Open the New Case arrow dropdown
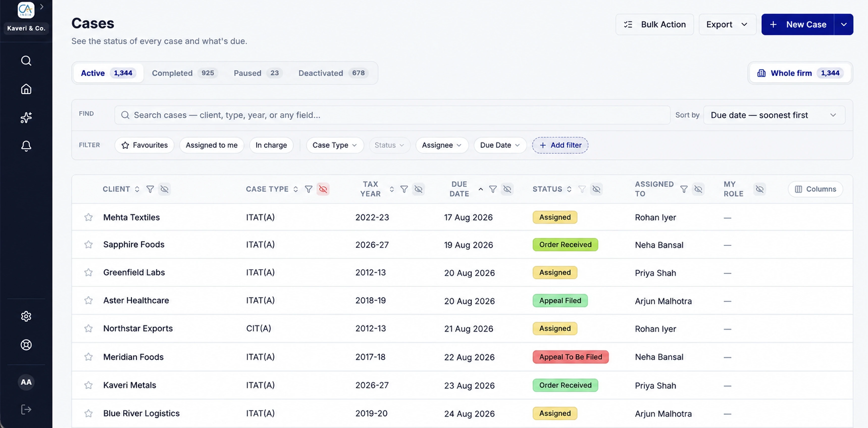 click(x=844, y=24)
